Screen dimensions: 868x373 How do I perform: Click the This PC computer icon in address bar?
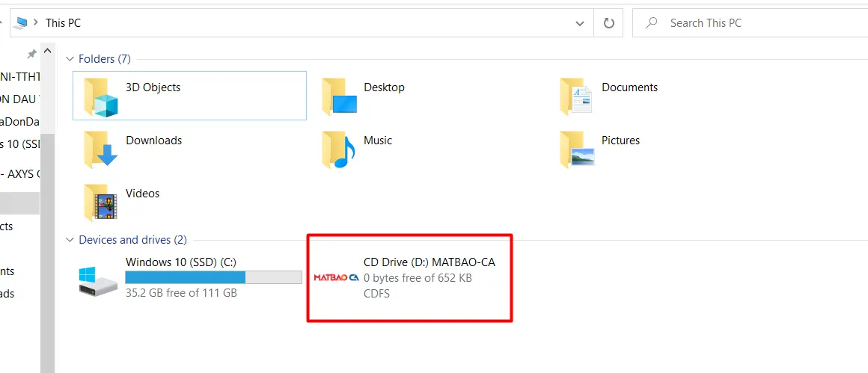(22, 22)
